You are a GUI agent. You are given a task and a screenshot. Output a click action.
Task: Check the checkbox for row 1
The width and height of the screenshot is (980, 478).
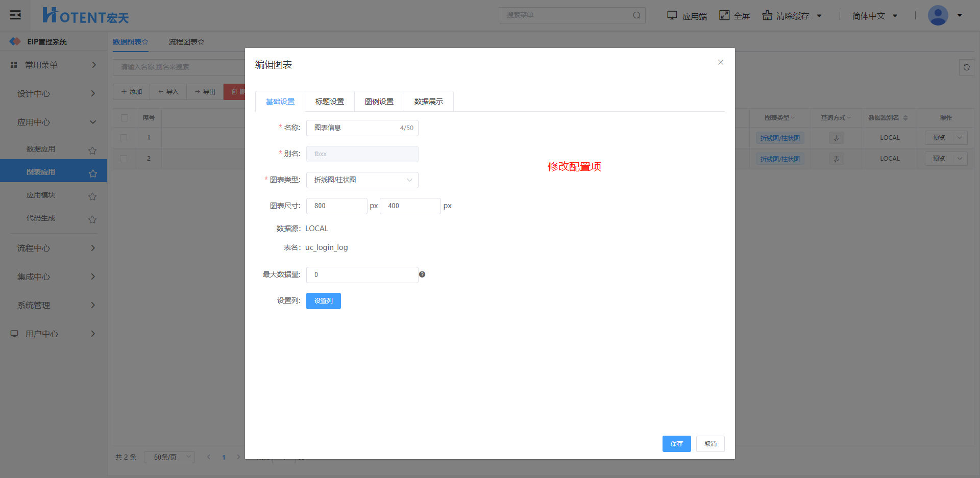(x=124, y=138)
